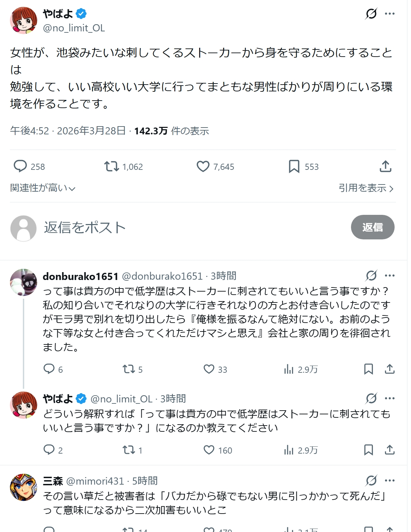Like the main post with 7,645 likes
The height and width of the screenshot is (532, 411).
point(203,166)
